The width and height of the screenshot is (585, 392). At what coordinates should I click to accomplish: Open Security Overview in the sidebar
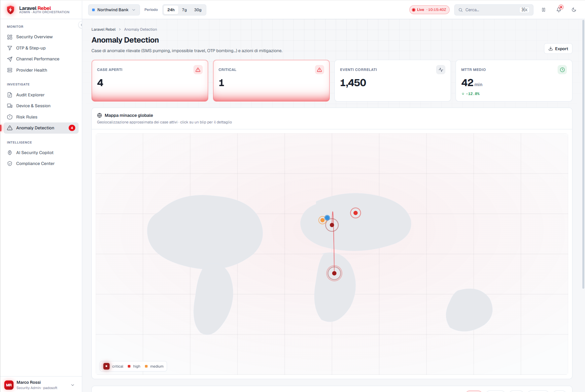pos(41,37)
